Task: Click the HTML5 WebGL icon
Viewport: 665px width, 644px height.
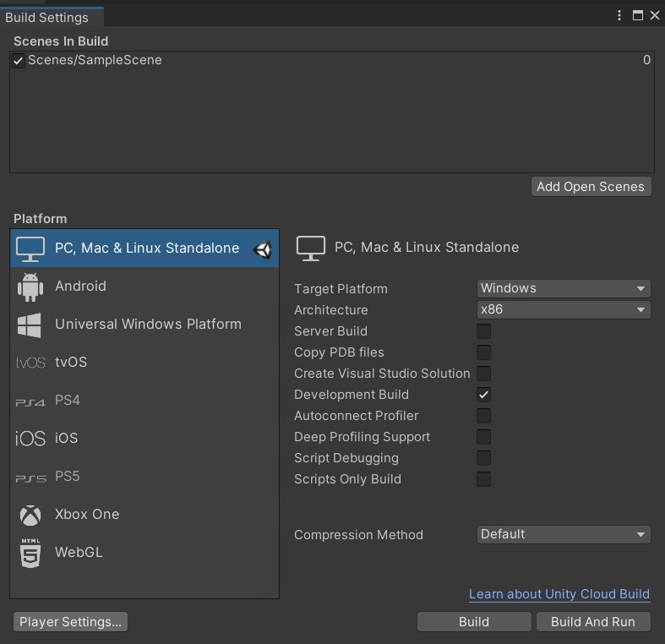Action: (30, 553)
